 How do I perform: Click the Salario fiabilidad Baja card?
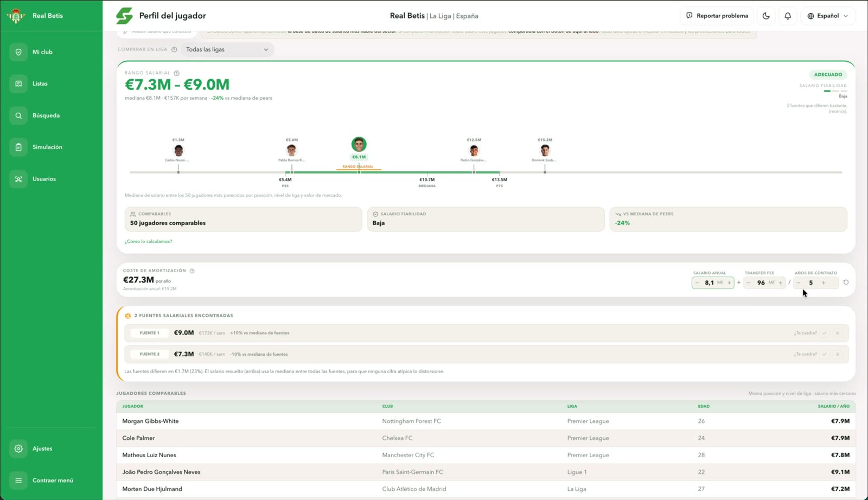486,219
